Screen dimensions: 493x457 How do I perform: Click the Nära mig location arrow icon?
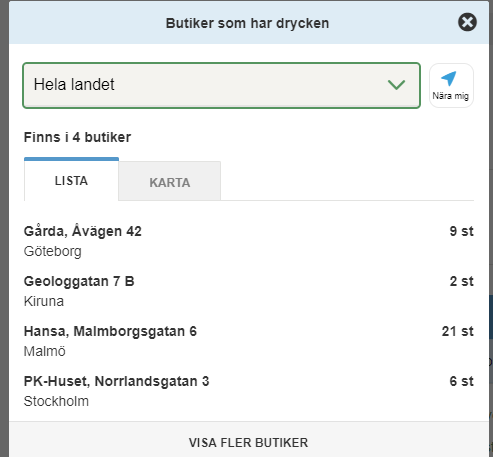tap(449, 78)
